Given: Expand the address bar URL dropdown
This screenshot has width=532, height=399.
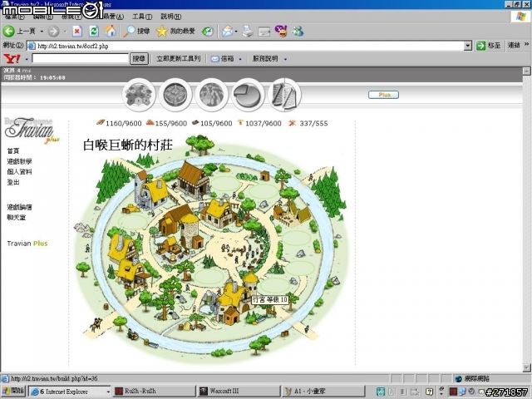Looking at the screenshot, I should tap(468, 46).
